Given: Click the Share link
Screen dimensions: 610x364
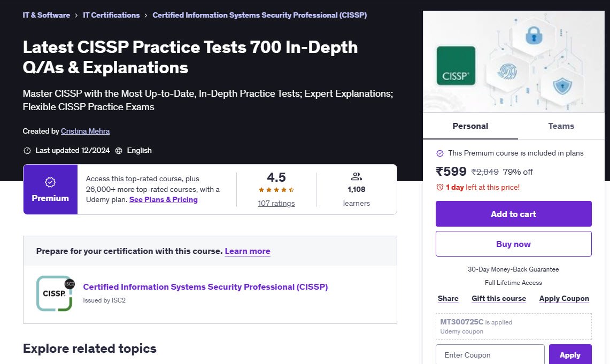Looking at the screenshot, I should pos(448,299).
